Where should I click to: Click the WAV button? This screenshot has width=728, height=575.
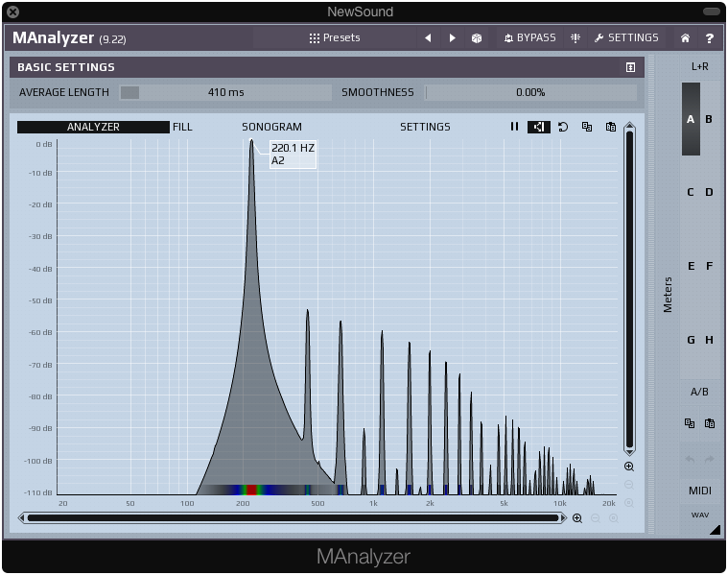tap(699, 515)
